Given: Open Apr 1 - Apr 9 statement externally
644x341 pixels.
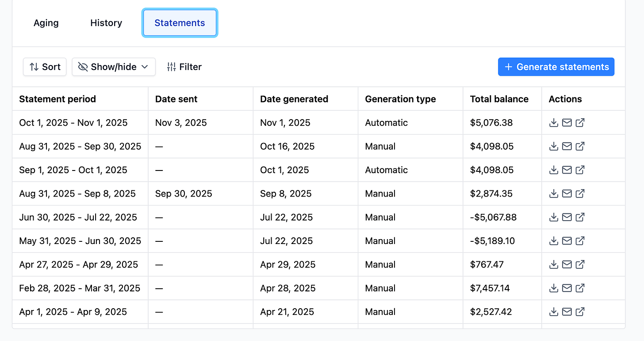Looking at the screenshot, I should 580,312.
